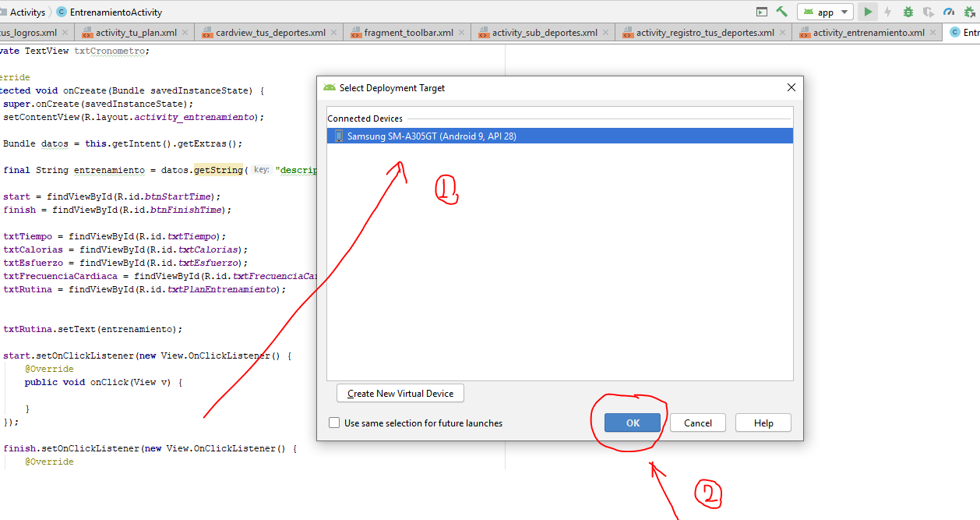980x520 pixels.
Task: Close the Select Deployment Target dialog
Action: tap(791, 88)
